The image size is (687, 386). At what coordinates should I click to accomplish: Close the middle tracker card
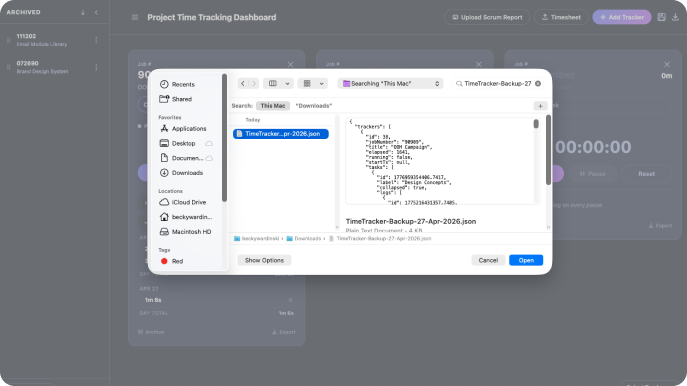(x=478, y=64)
